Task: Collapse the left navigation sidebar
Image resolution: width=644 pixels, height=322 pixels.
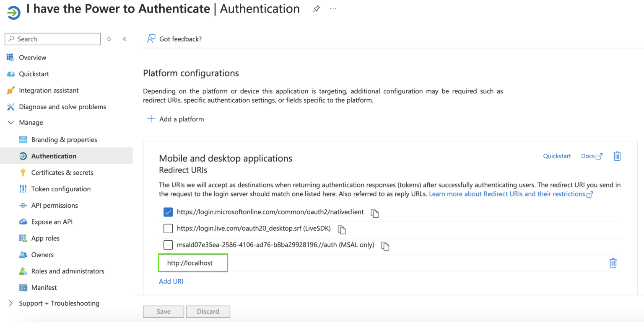Action: [124, 39]
